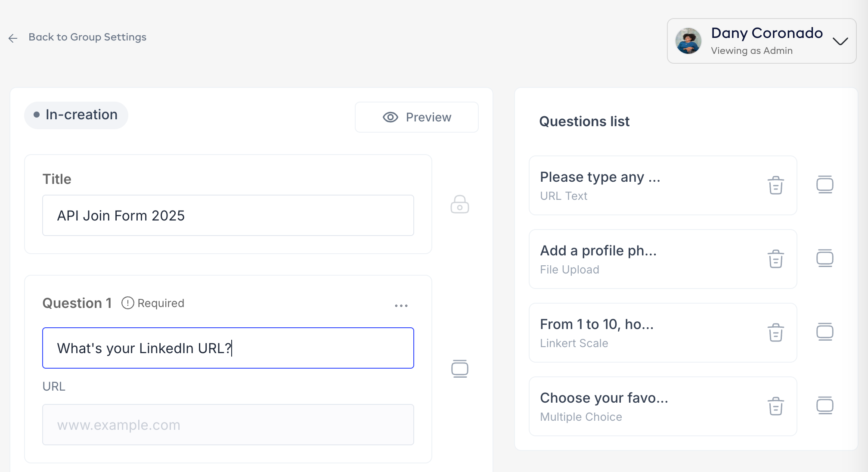Click the Preview button
The image size is (868, 472).
[x=416, y=117]
